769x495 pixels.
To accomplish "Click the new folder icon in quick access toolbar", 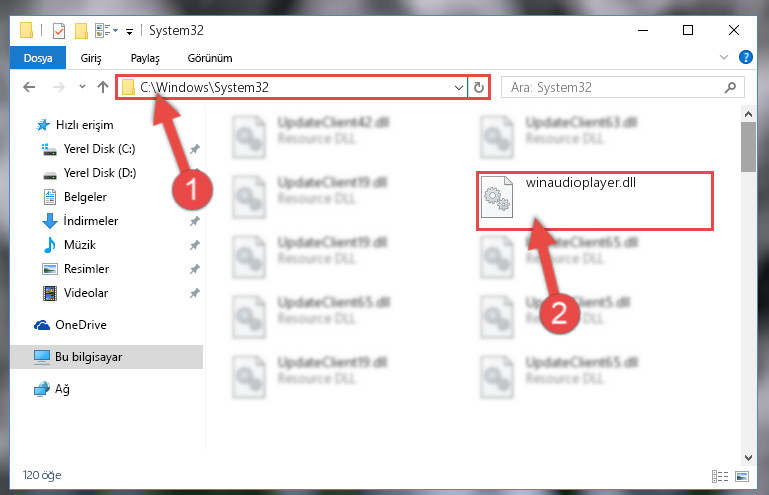I will 81,31.
